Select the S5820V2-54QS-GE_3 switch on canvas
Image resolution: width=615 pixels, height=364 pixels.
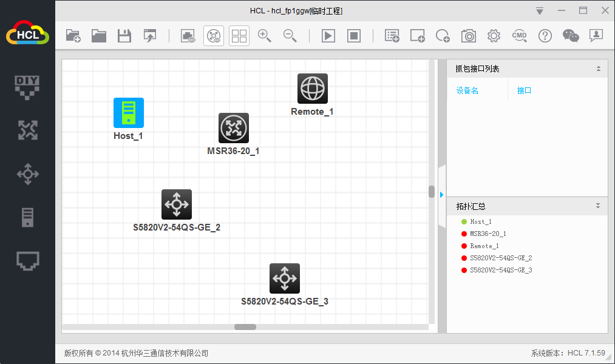coord(285,278)
